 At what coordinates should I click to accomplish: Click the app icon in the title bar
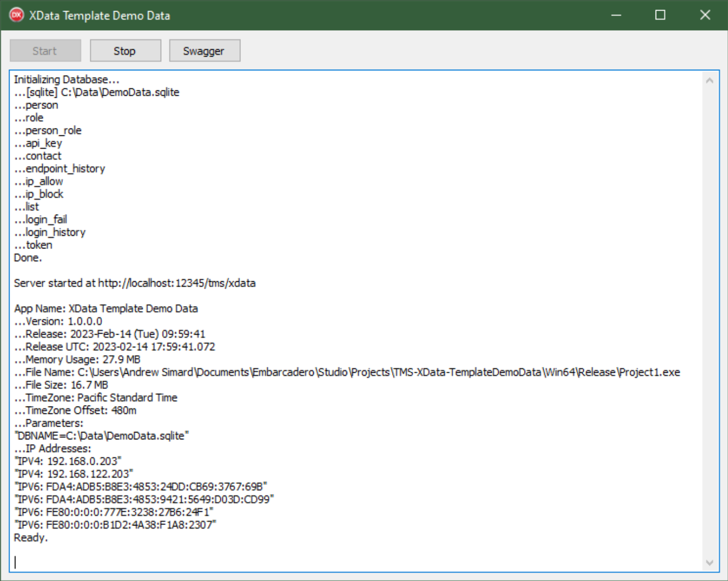tap(17, 15)
